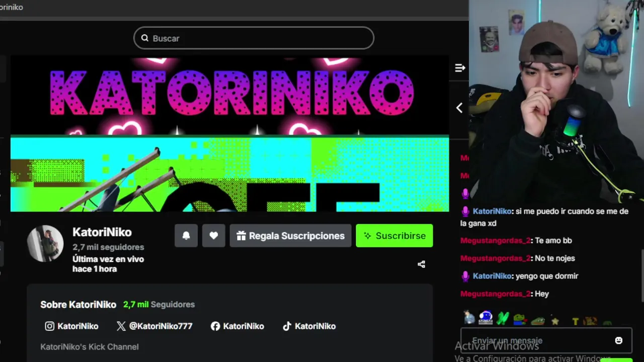644x362 pixels.
Task: Insert the sad flat Pepe emote
Action: coord(537,320)
